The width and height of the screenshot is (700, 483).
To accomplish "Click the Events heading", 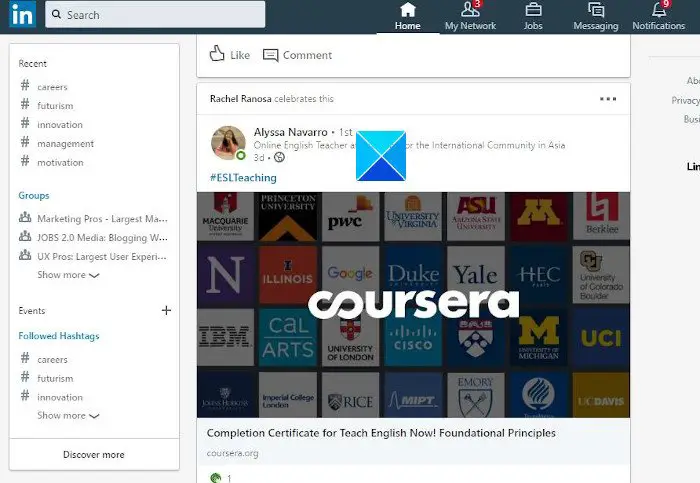I will coord(32,311).
